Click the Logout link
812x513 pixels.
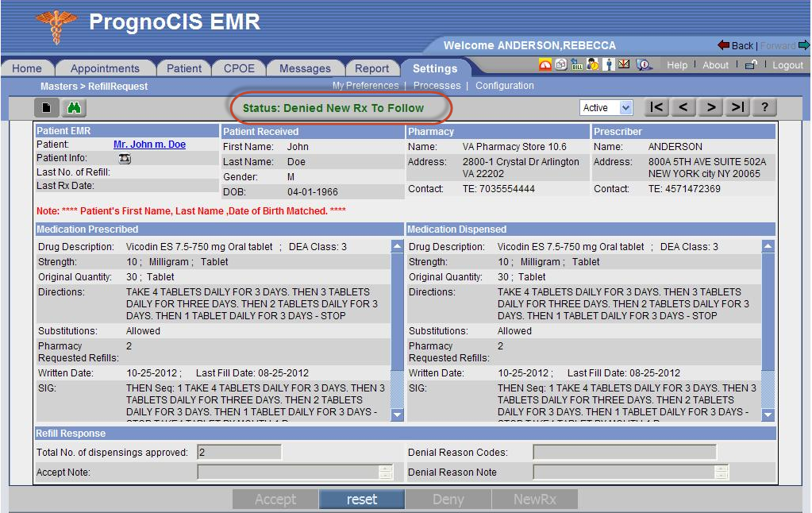click(787, 65)
